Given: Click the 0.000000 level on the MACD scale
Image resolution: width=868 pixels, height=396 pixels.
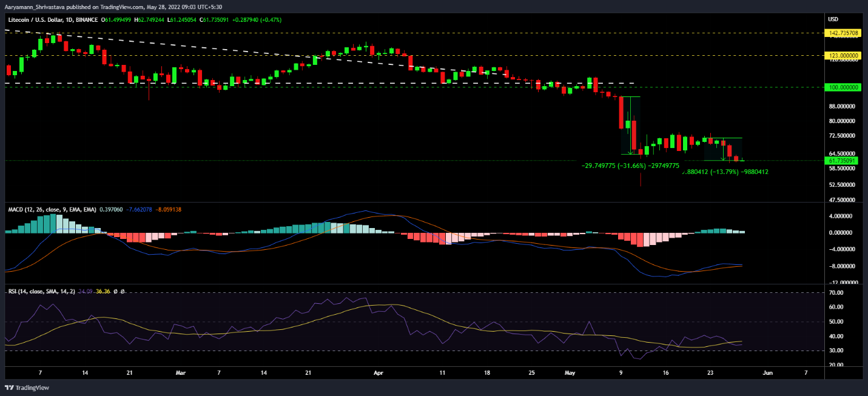Looking at the screenshot, I should click(841, 233).
